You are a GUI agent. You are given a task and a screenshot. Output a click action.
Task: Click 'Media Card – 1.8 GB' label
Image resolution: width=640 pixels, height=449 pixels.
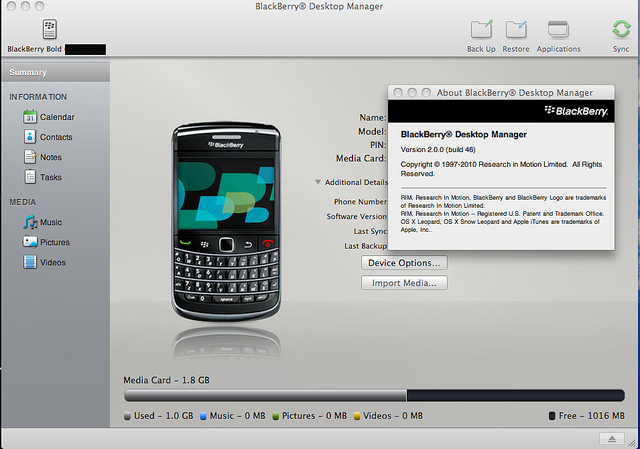click(167, 380)
